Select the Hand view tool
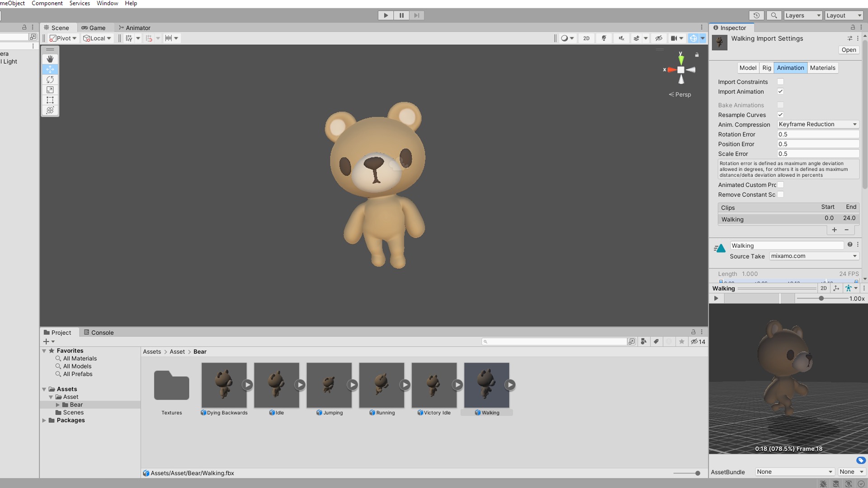This screenshot has width=868, height=488. click(x=50, y=59)
